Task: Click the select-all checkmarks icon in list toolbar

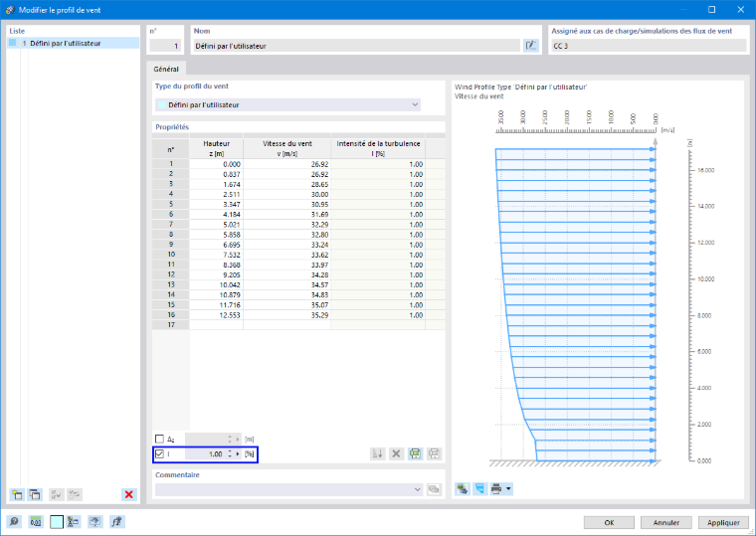Action: [x=57, y=494]
